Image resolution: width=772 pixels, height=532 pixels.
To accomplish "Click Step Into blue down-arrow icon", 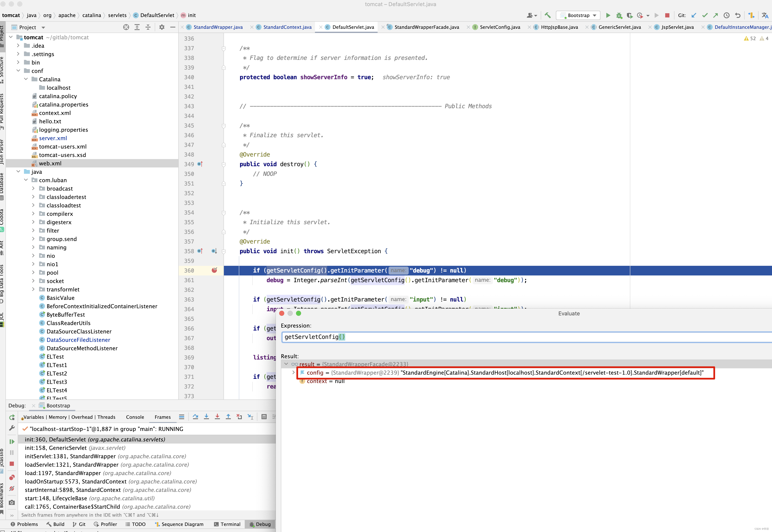I will pos(206,417).
